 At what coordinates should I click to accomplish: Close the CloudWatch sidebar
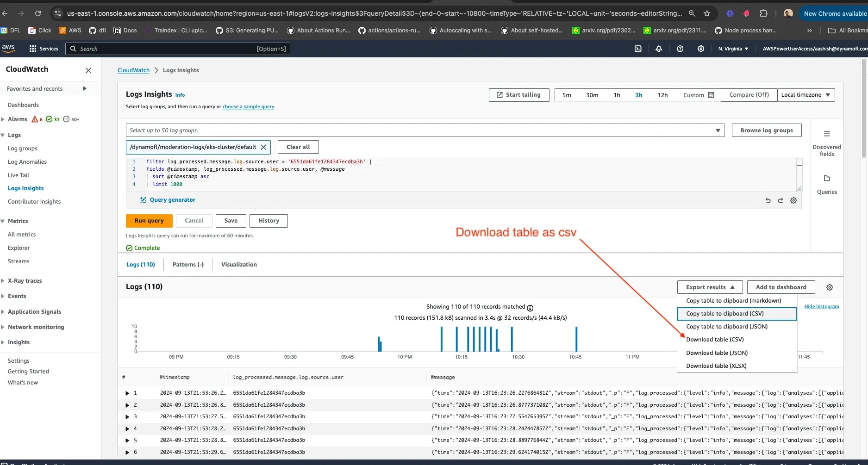[x=88, y=70]
